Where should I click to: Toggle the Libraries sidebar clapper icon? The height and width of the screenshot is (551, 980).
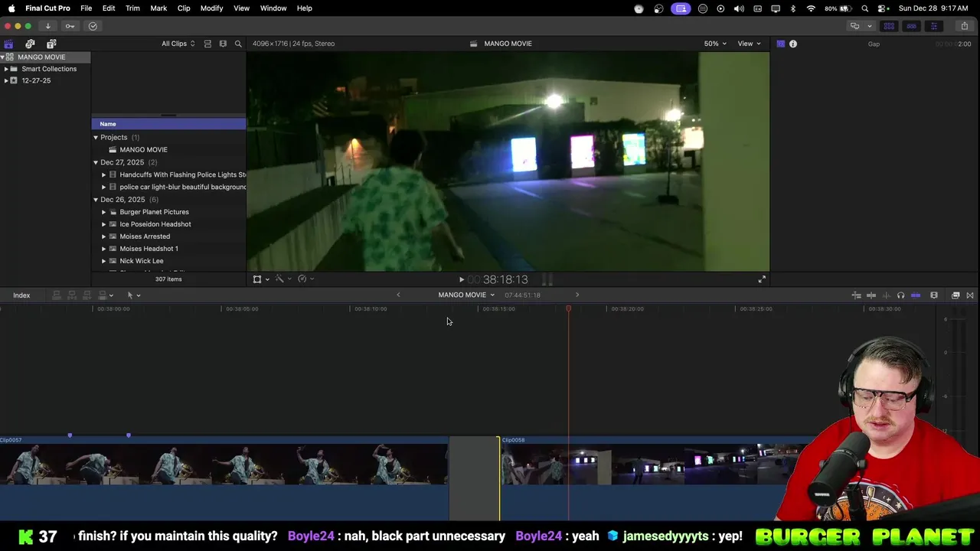coord(8,44)
